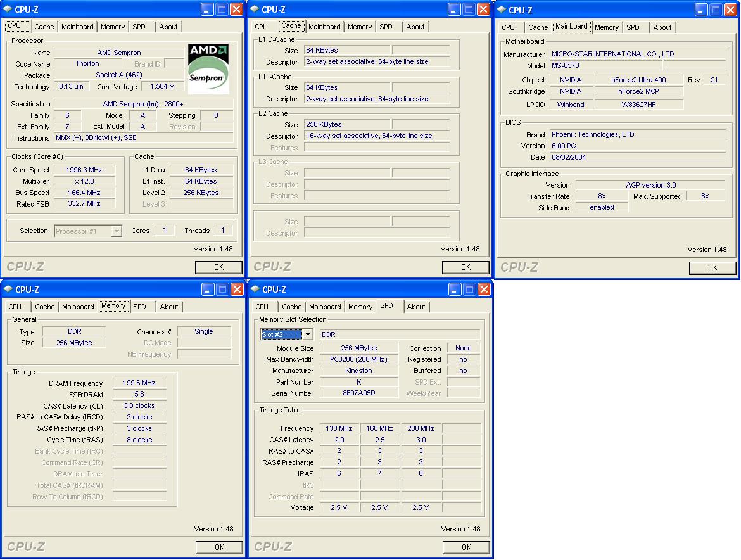Click the AMD Sempron logo in CPU window

pos(208,68)
